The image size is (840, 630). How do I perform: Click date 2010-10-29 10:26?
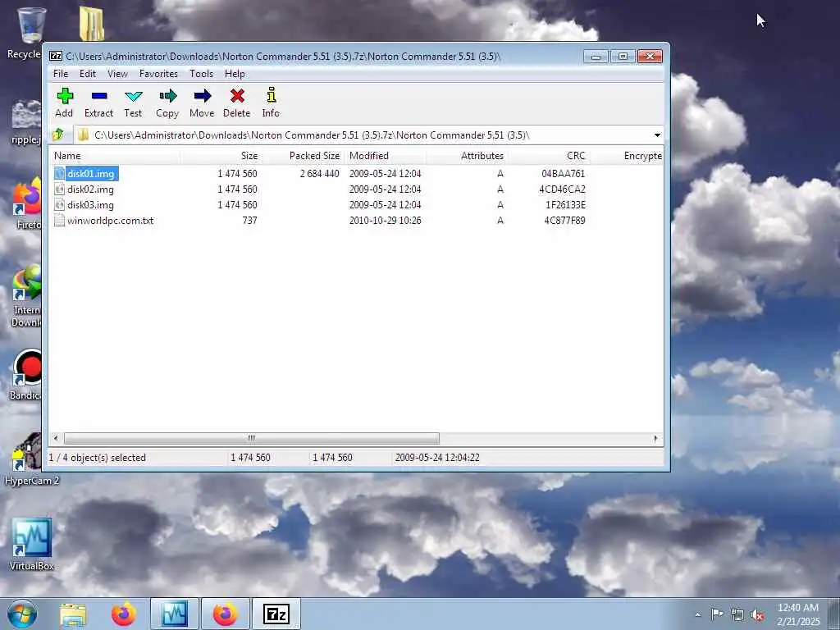point(386,220)
